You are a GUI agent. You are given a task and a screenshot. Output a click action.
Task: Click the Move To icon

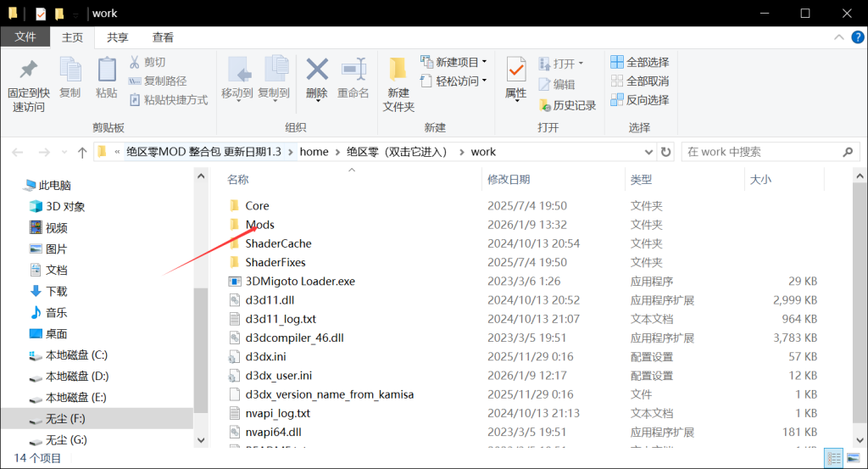(x=239, y=70)
